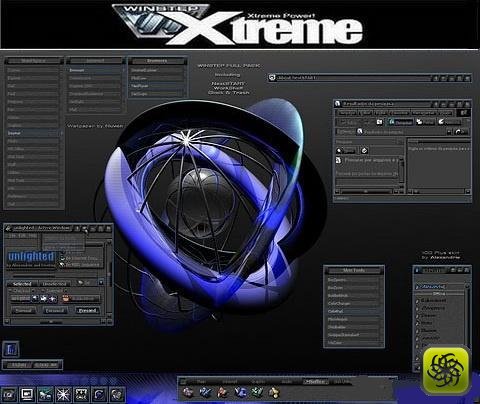Open the green shelf icon

point(257,392)
